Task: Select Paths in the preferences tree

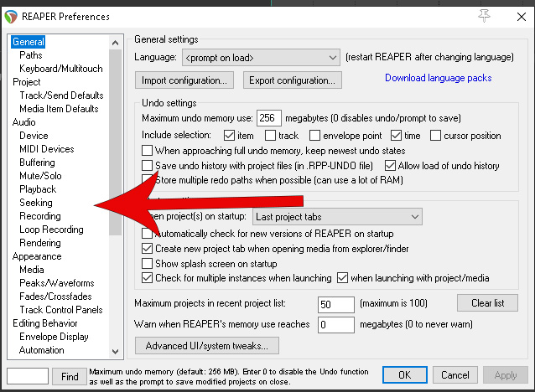Action: coord(31,55)
